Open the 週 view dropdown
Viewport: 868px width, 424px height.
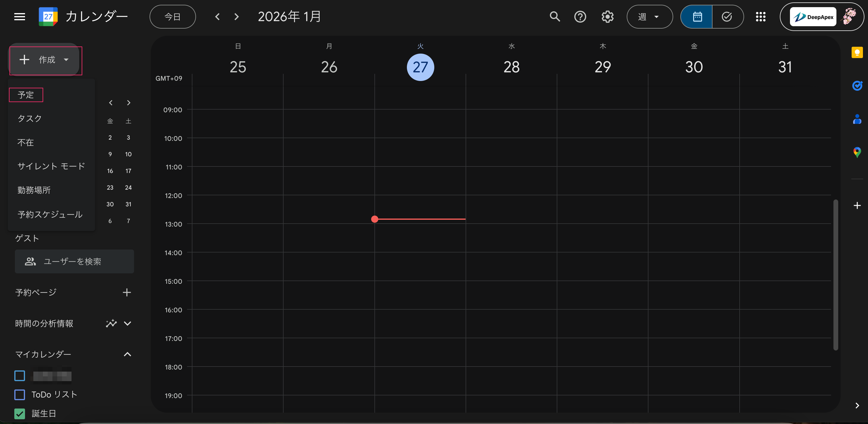649,16
